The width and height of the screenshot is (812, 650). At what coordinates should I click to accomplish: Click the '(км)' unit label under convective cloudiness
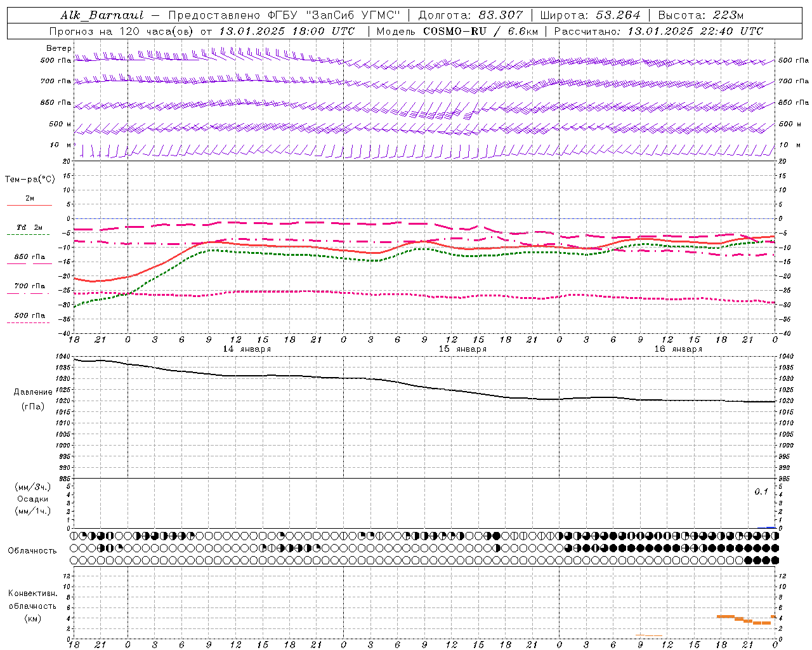(x=33, y=618)
